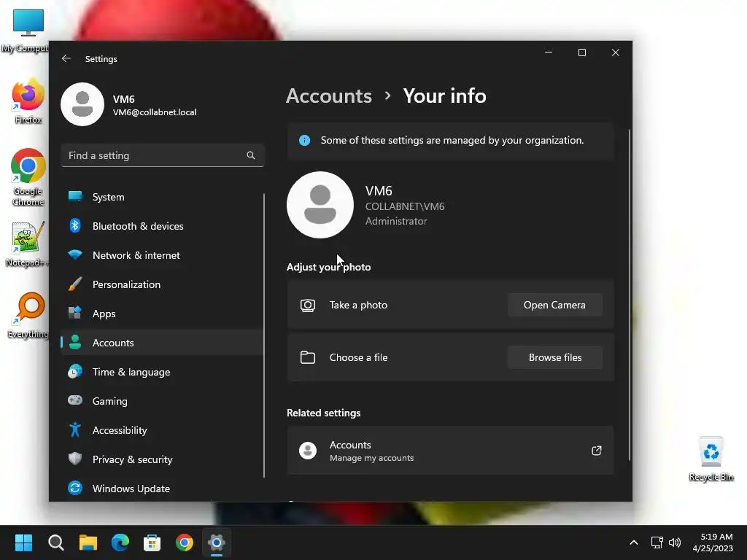Viewport: 747px width, 560px height.
Task: Click the Time & language clock icon
Action: tap(75, 371)
